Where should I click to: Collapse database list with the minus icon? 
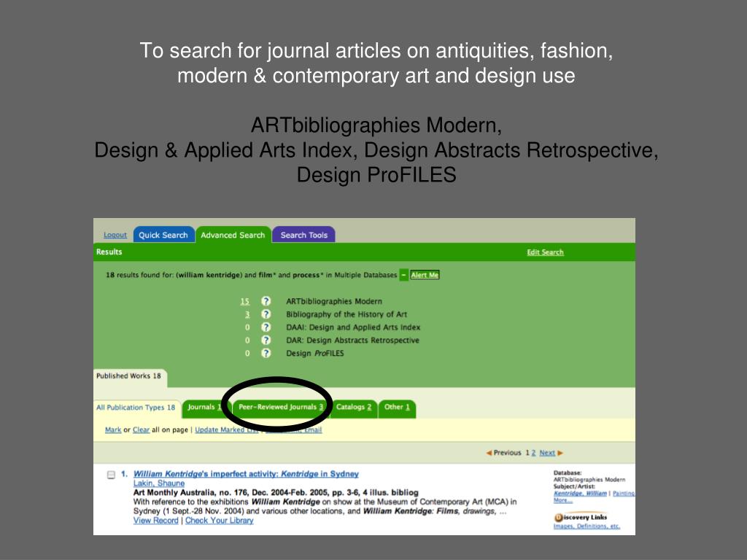[x=403, y=275]
